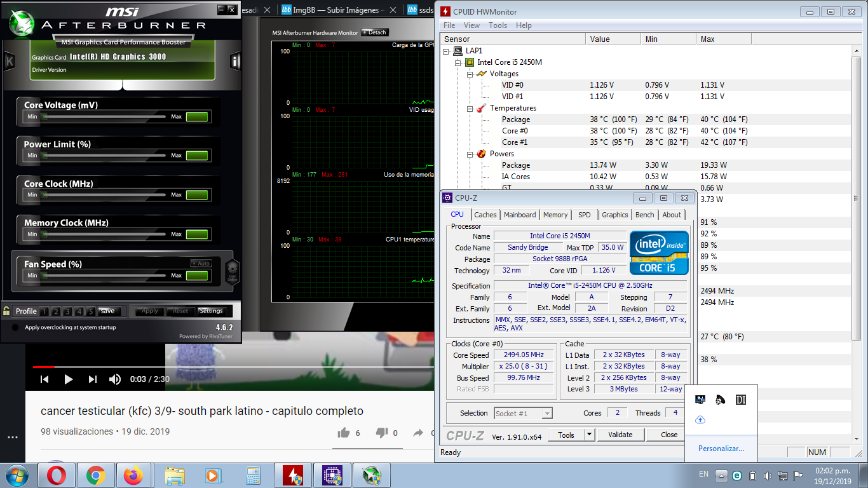The image size is (868, 488).
Task: Click the Close button in CPU-Z
Action: 669,435
